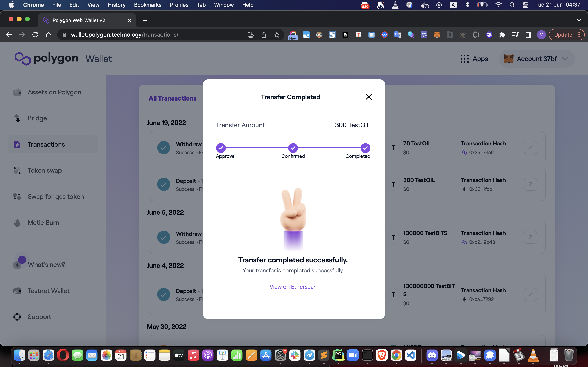The image size is (588, 367).
Task: Open Matic Burn in sidebar
Action: pos(43,223)
